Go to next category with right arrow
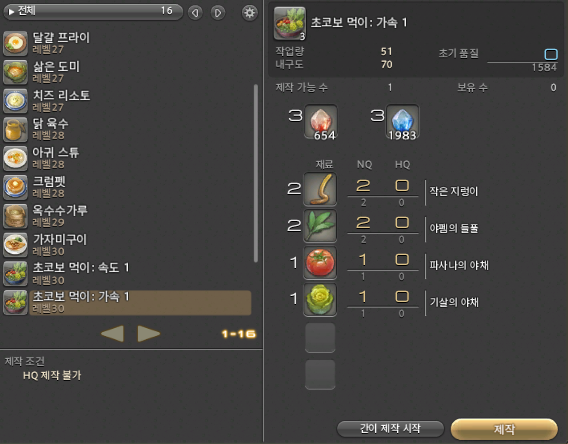Screen dimensions: 568x444 [x=218, y=13]
